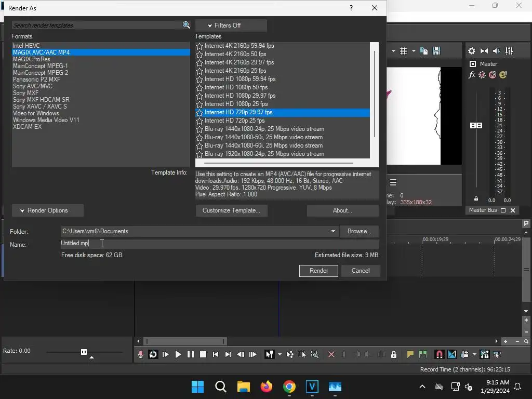Click Master Bus downmix output icon

tap(484, 51)
